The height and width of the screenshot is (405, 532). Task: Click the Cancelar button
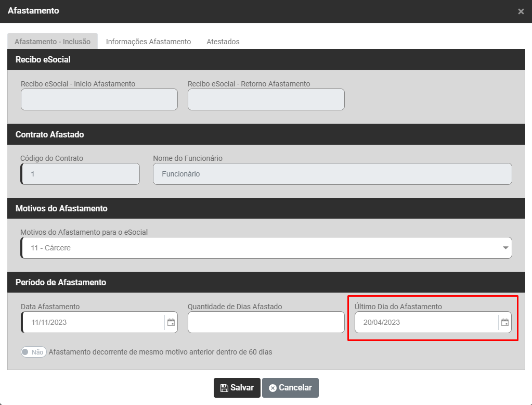(x=290, y=388)
